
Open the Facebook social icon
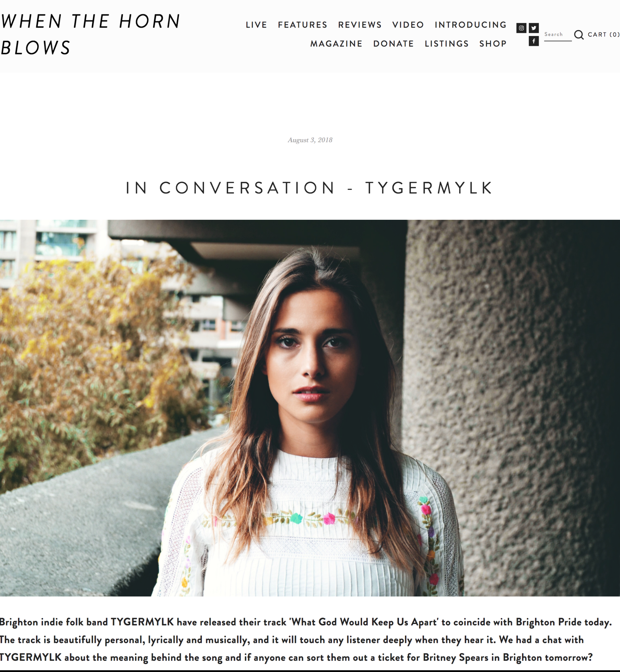(534, 41)
